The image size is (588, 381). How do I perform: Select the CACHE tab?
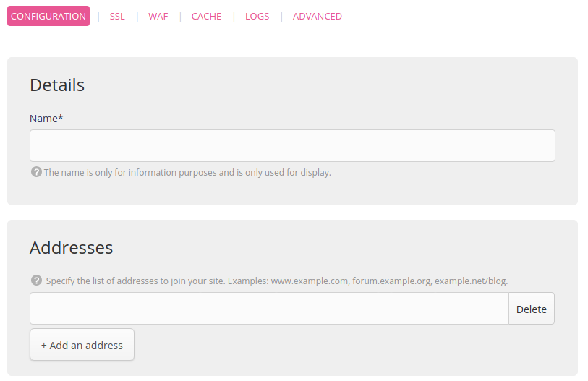pyautogui.click(x=206, y=16)
